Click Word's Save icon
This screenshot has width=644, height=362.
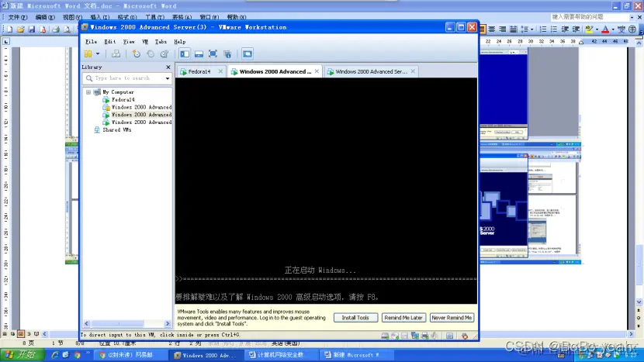tap(32, 29)
